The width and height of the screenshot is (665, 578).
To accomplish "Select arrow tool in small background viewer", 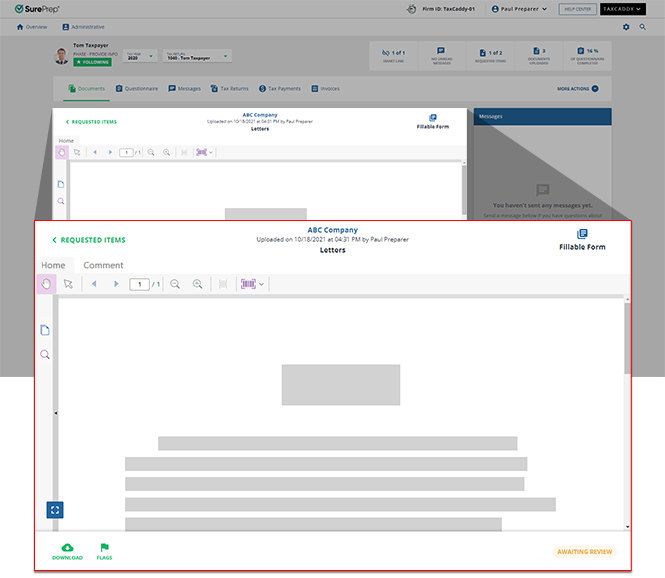I will pos(77,152).
